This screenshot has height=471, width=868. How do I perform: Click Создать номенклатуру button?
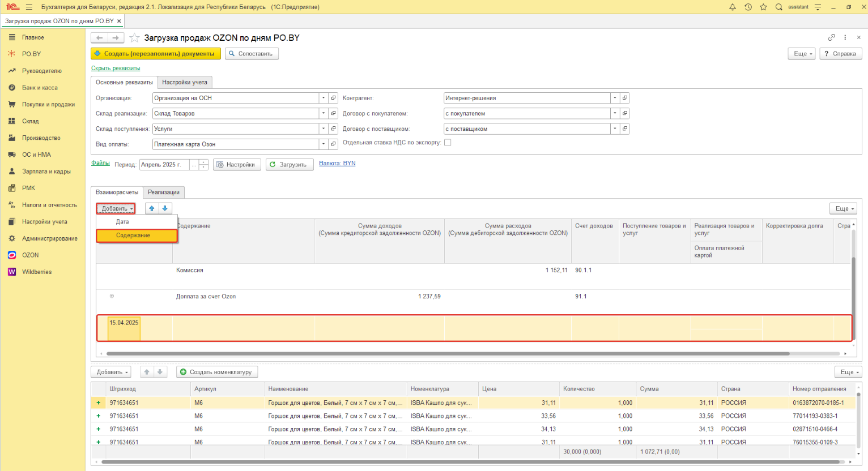point(217,372)
